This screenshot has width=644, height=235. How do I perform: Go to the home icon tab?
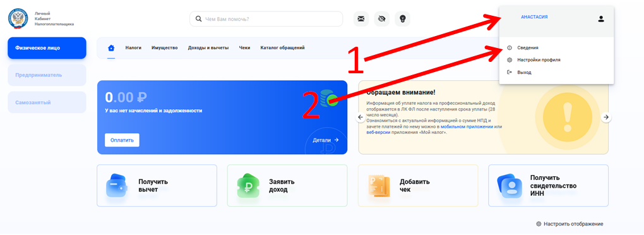click(111, 48)
